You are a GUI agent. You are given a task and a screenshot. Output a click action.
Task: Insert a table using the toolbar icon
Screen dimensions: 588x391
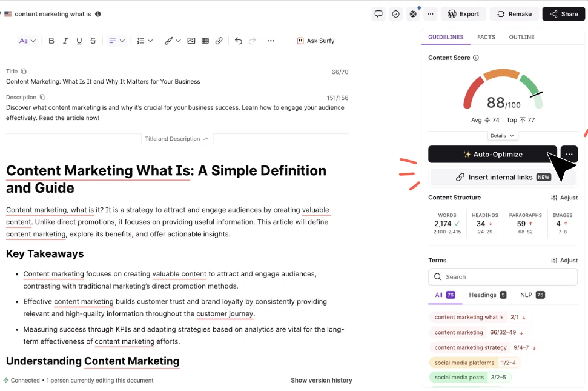coord(205,41)
